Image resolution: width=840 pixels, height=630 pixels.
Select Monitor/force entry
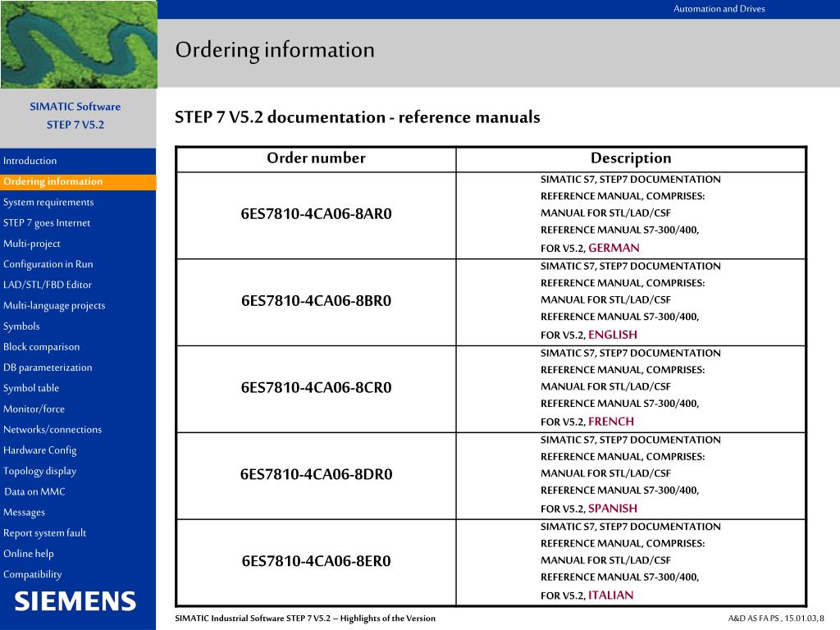coord(34,409)
